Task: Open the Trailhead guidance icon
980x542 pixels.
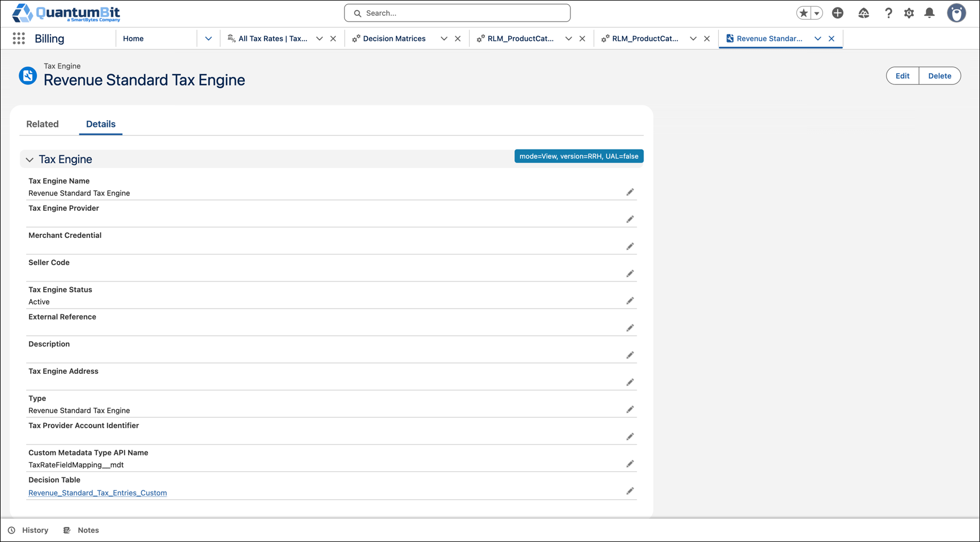Action: point(864,13)
